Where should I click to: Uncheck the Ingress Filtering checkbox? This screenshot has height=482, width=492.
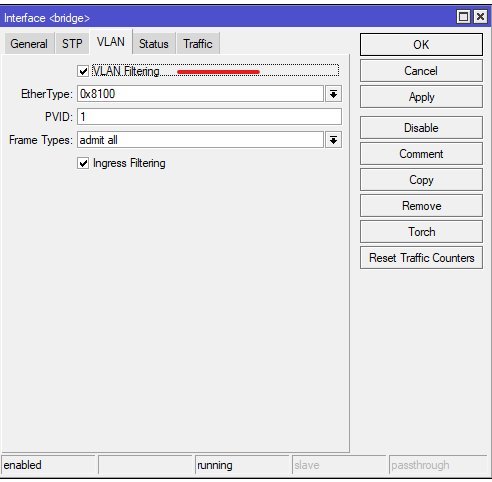point(83,163)
